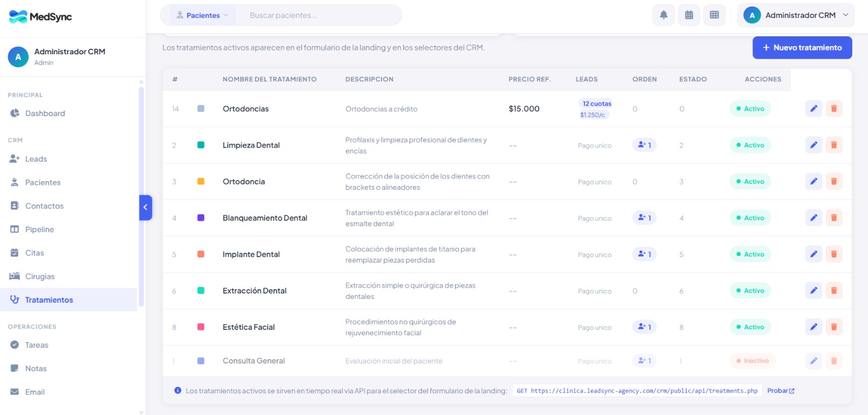
Task: Delete the Ortodoncias treatment
Action: coord(834,108)
